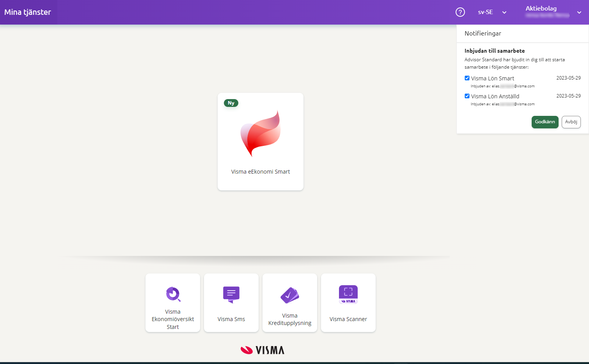The image size is (589, 364).
Task: Click the Ny badge on eEkonomi card
Action: click(x=231, y=103)
